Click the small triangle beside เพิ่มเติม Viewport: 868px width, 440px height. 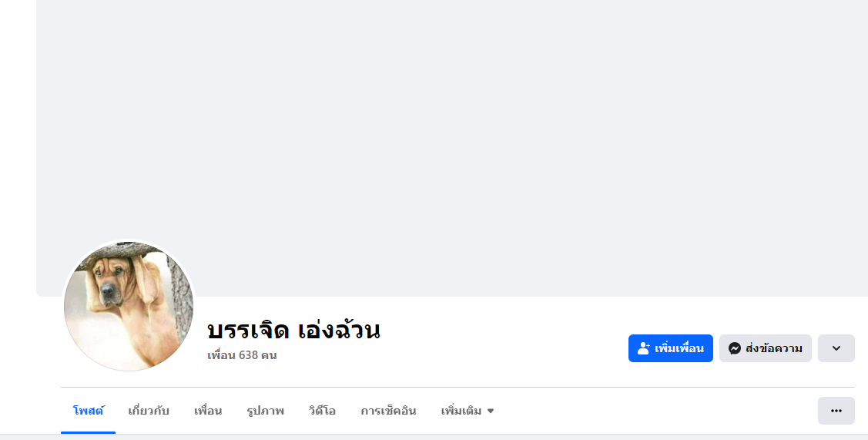point(491,411)
